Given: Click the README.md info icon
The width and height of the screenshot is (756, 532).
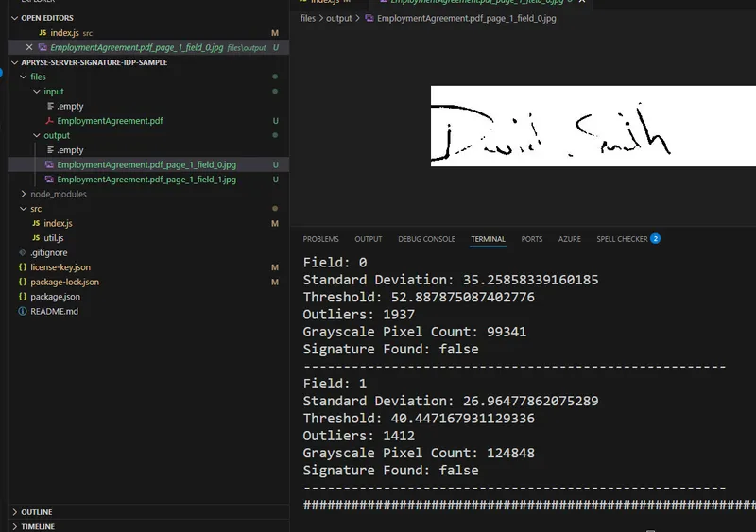Looking at the screenshot, I should pyautogui.click(x=22, y=311).
